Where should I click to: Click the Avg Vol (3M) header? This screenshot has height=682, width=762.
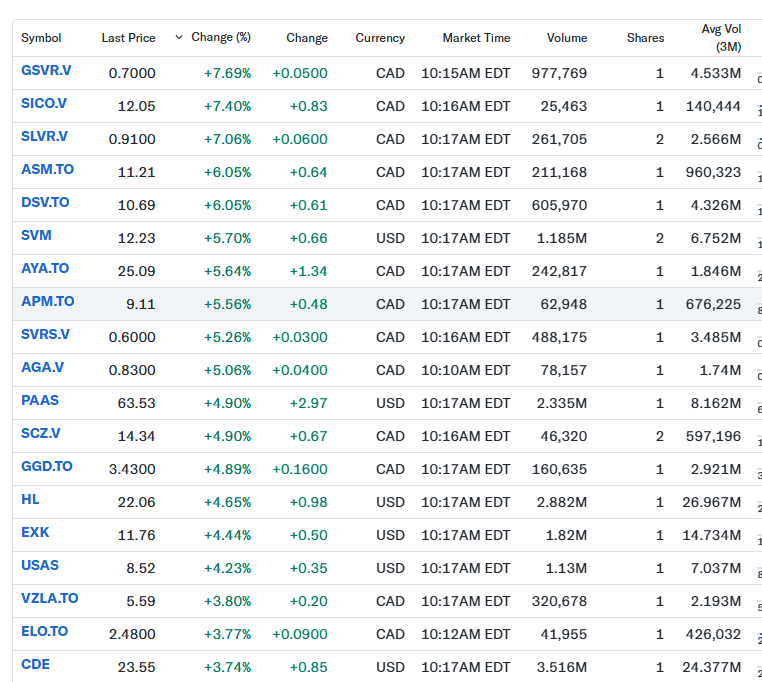pyautogui.click(x=721, y=38)
